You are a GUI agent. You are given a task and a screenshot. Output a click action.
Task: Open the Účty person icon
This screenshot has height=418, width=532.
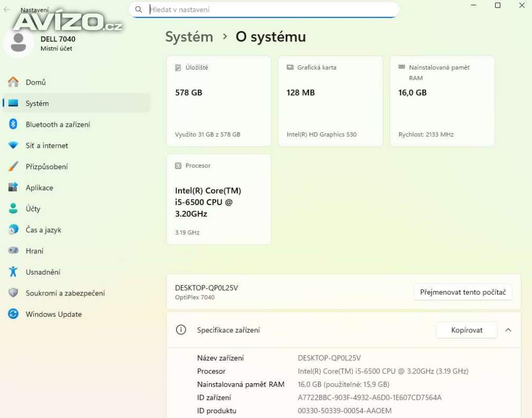click(x=14, y=209)
